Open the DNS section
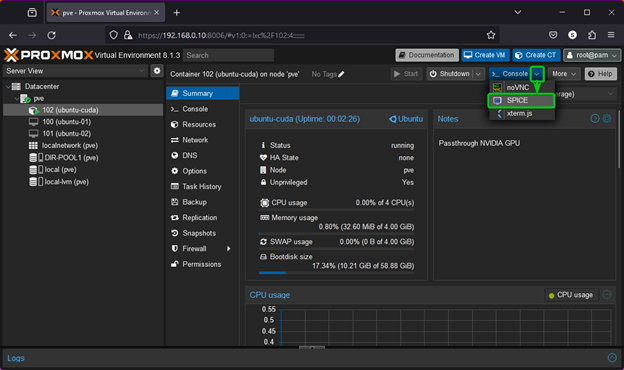This screenshot has height=370, width=624. click(x=203, y=155)
